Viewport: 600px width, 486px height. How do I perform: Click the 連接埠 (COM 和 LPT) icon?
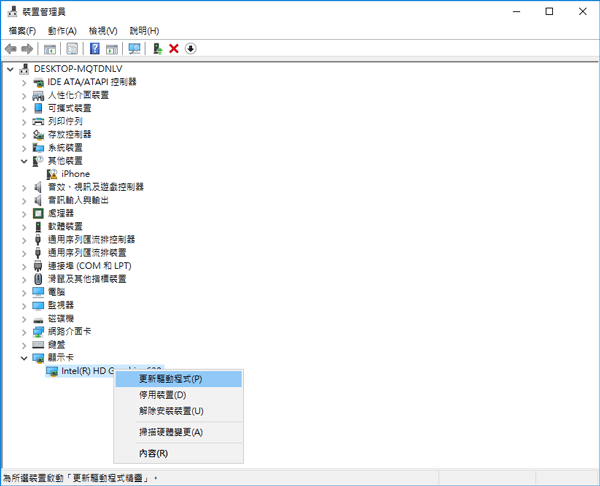(38, 266)
